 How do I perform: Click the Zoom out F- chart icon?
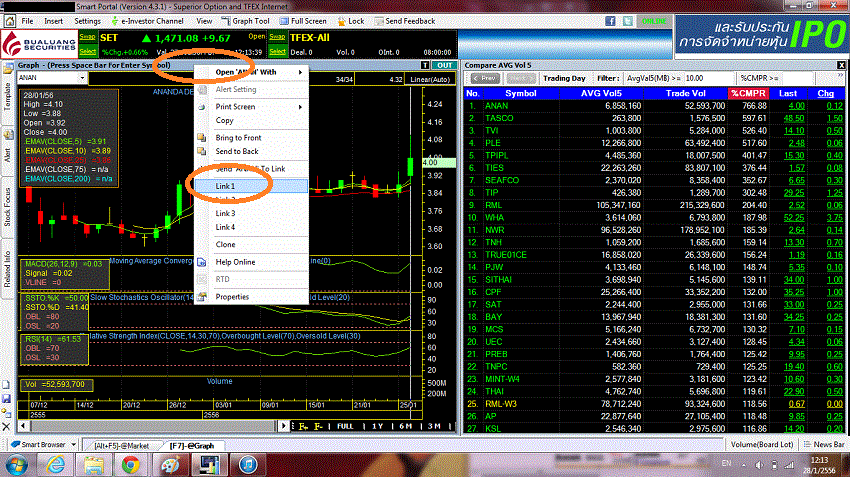pyautogui.click(x=318, y=426)
